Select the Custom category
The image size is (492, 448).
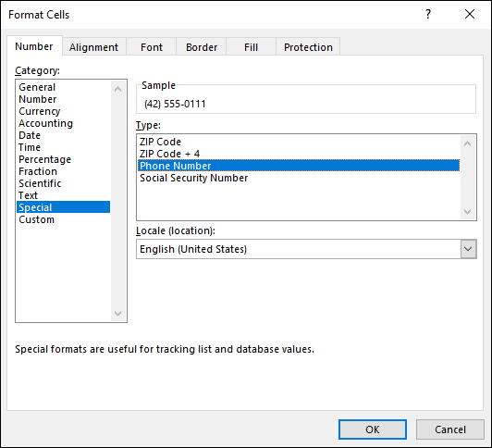[63, 219]
